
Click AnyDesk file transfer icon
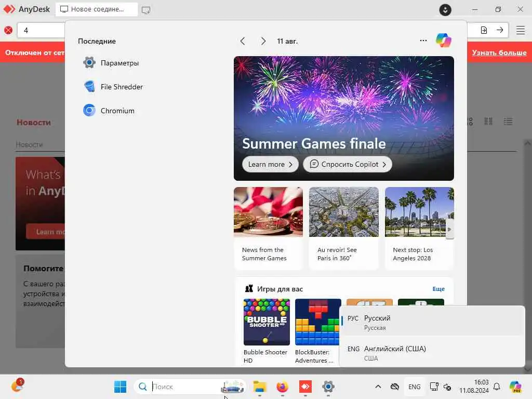(x=484, y=30)
